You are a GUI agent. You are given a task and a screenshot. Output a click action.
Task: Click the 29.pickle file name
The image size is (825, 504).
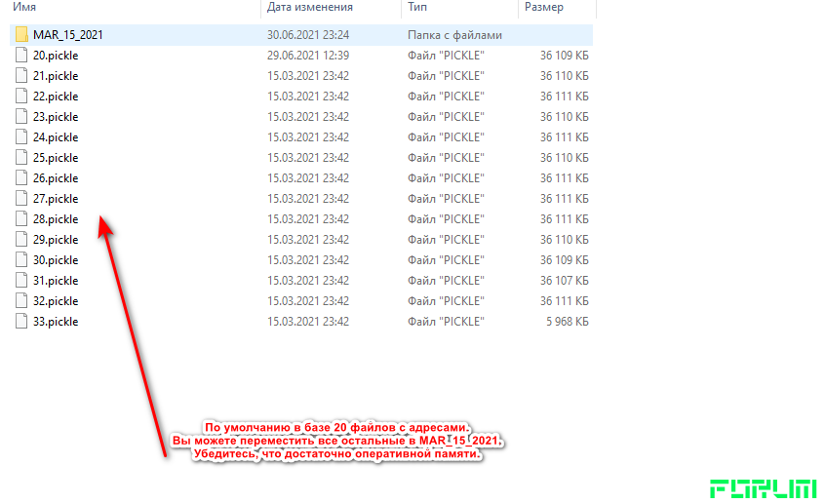56,241
